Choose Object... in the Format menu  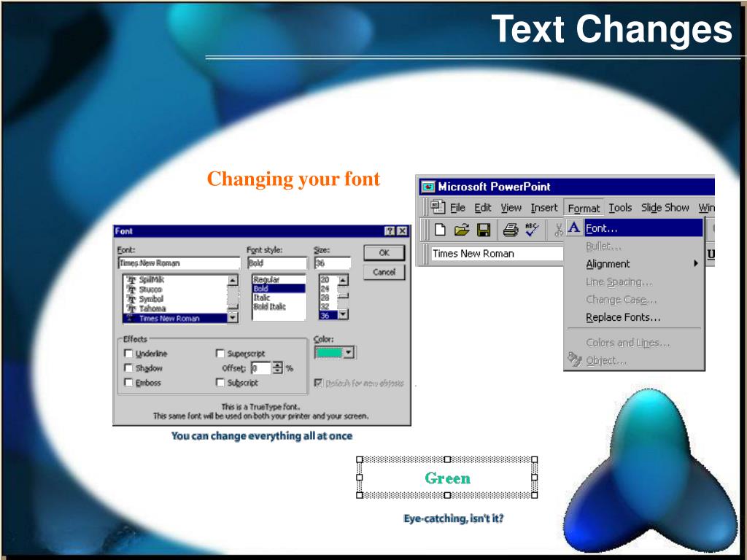click(634, 360)
